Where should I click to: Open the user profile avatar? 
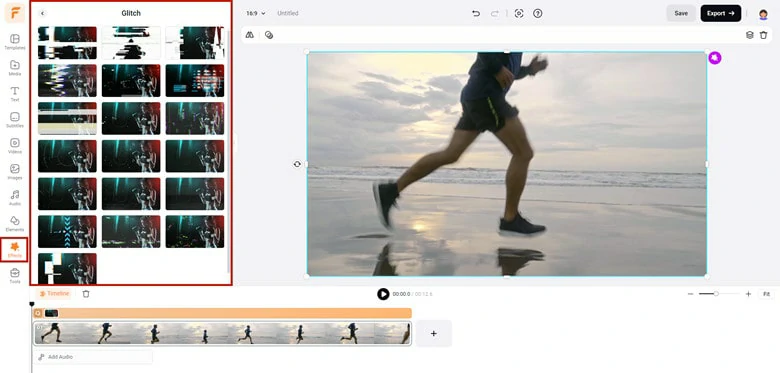pos(763,14)
